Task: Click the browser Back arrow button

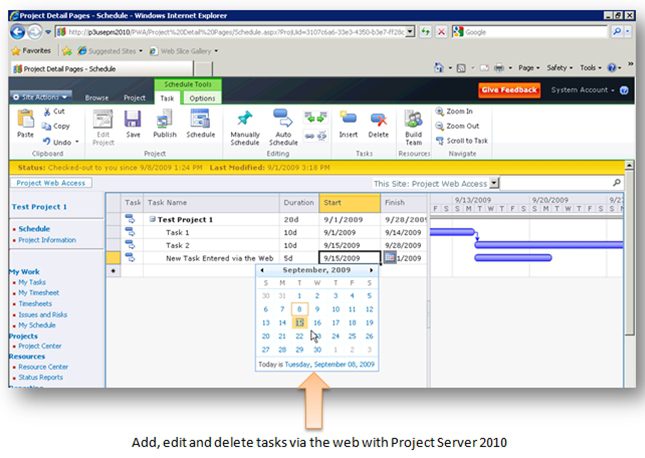Action: coord(18,32)
